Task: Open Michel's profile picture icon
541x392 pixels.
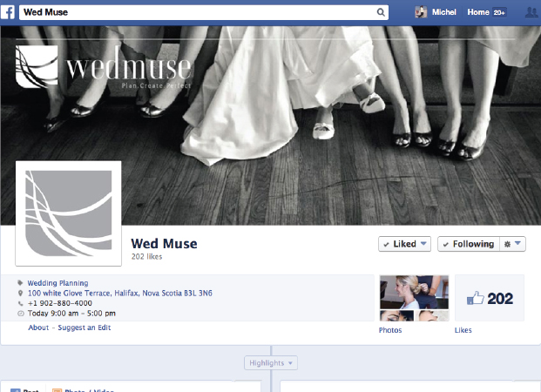Action: pyautogui.click(x=421, y=12)
